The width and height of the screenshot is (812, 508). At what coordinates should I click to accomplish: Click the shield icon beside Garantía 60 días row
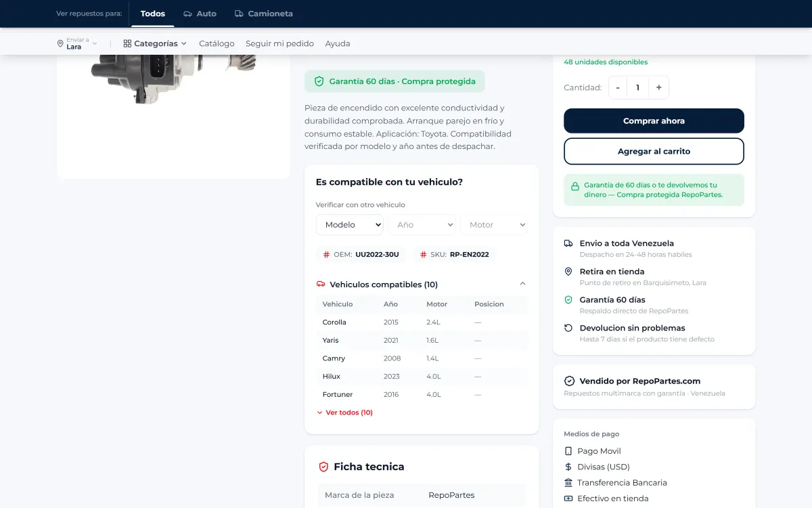[568, 299]
